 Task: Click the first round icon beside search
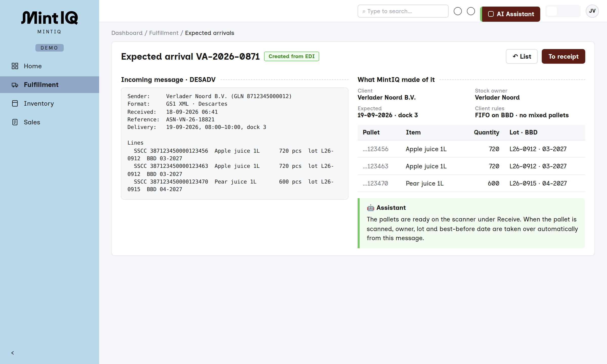click(458, 11)
